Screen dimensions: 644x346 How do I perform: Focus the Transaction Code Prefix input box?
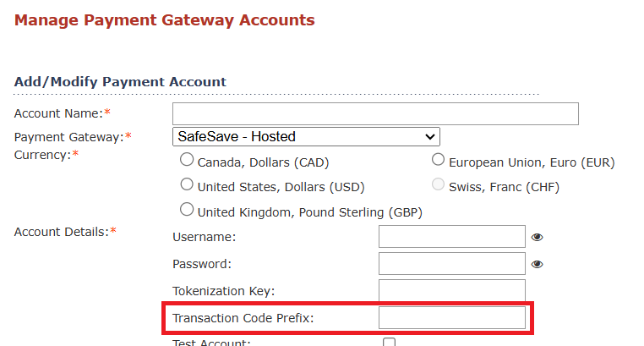pyautogui.click(x=452, y=317)
